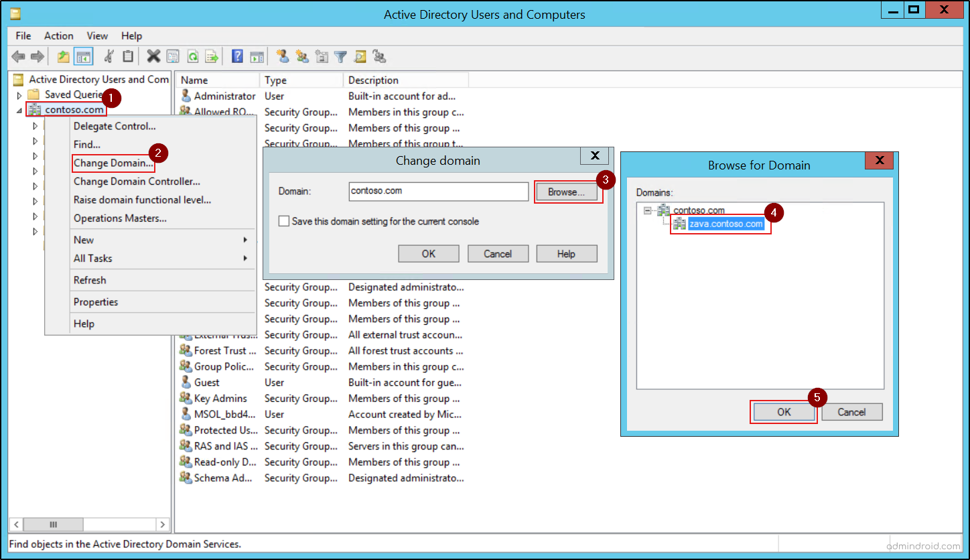Refresh the console view with the refresh icon
970x560 pixels.
(x=194, y=56)
